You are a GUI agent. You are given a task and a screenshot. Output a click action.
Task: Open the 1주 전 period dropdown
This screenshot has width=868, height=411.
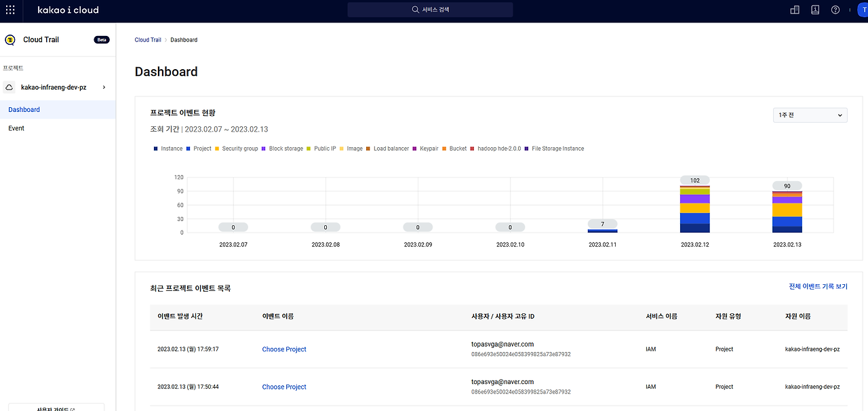click(x=810, y=115)
